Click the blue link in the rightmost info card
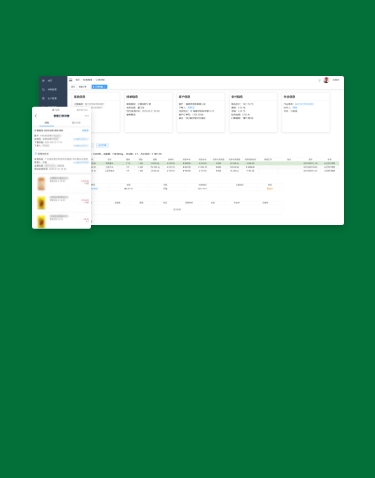Image resolution: width=375 pixels, height=478 pixels. [x=304, y=104]
